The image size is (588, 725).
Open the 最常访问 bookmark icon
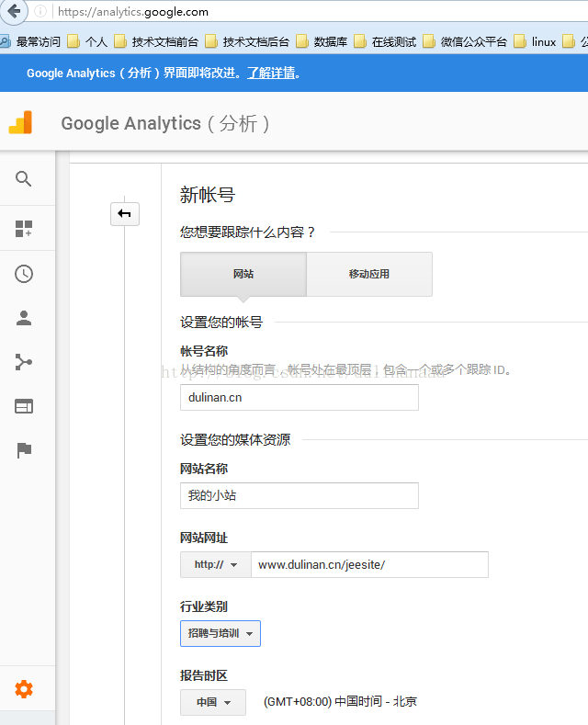(x=6, y=42)
